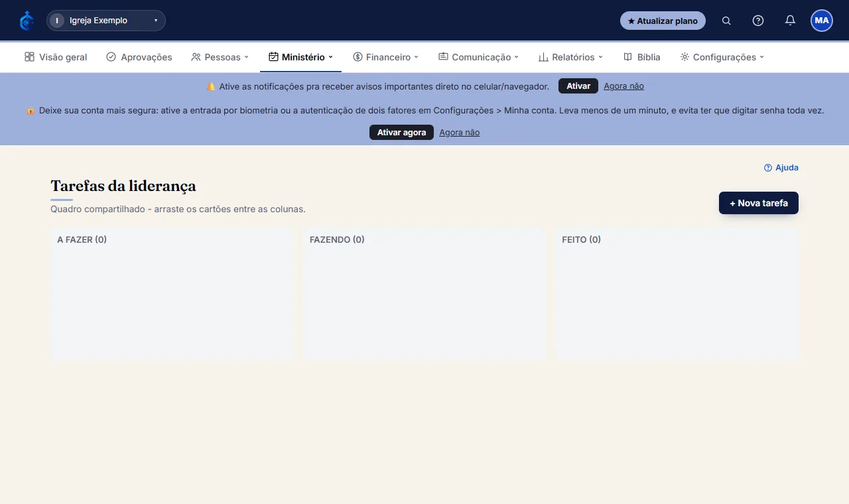The image size is (849, 504).
Task: Open the Configurações dropdown menu
Action: (x=722, y=57)
